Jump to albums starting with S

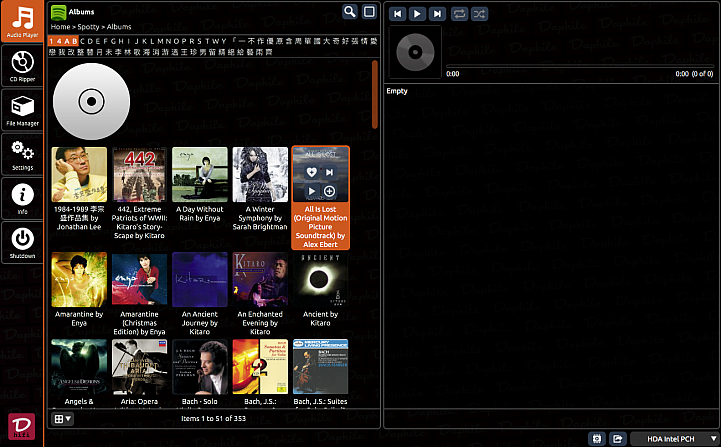coord(199,41)
